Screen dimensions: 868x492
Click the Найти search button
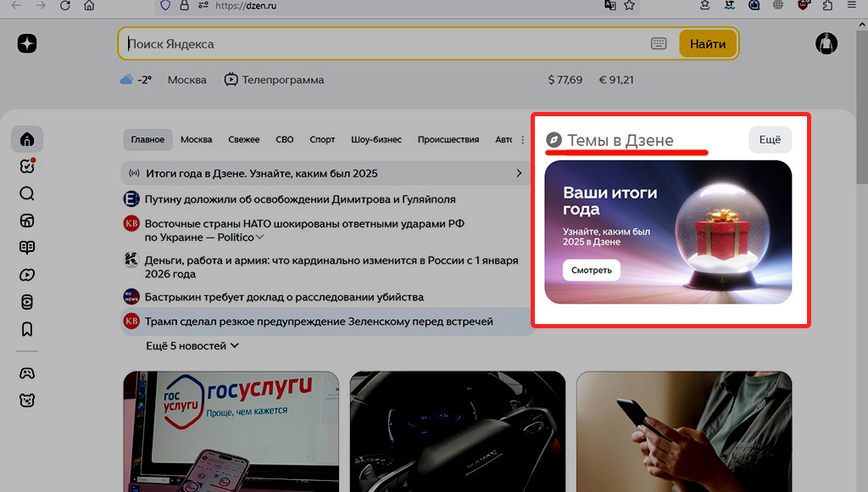708,44
